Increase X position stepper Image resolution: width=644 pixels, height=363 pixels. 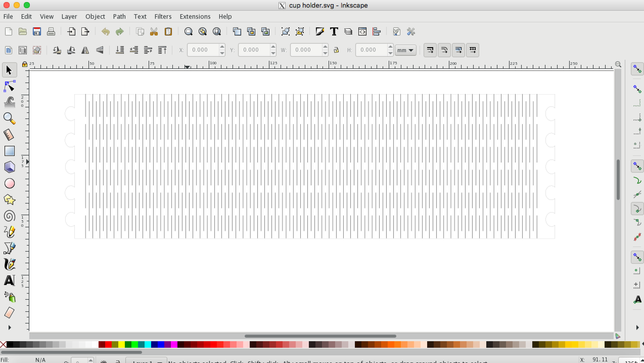point(222,47)
